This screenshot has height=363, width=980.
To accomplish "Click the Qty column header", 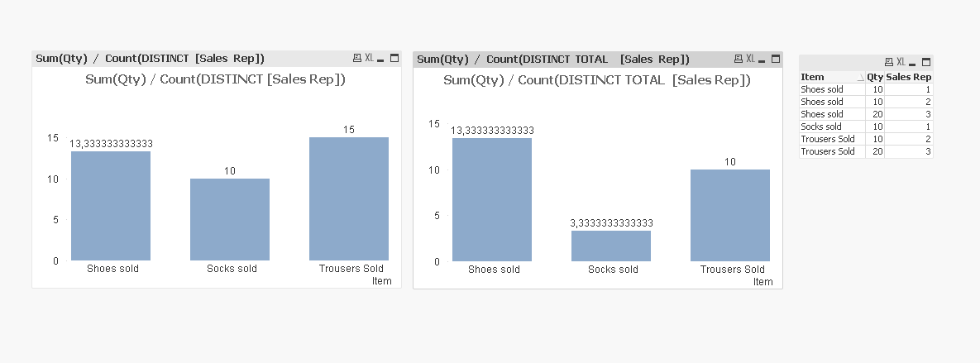I will click(x=874, y=77).
